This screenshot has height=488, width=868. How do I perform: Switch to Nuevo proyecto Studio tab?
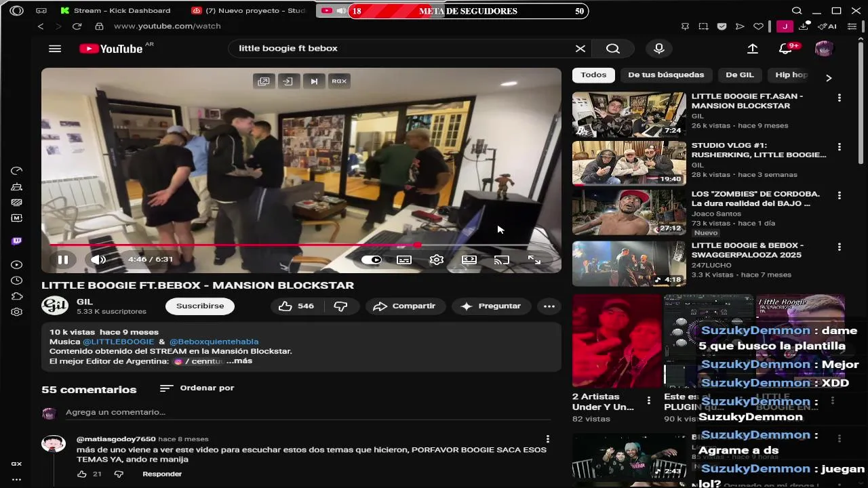(x=248, y=11)
